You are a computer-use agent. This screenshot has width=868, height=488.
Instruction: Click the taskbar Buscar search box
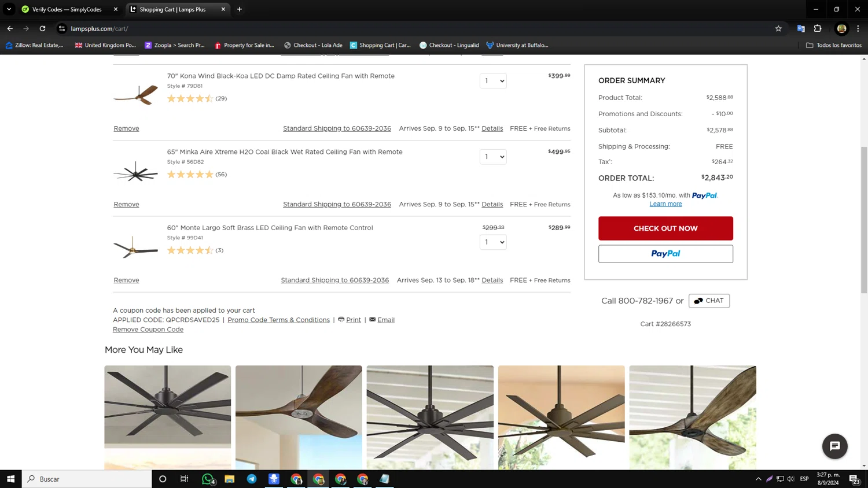click(87, 479)
